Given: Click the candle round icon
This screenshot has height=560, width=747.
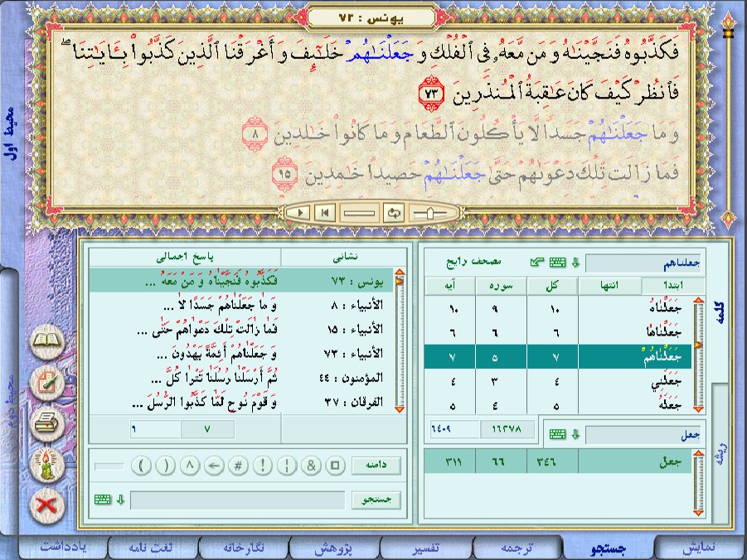Looking at the screenshot, I should [x=47, y=464].
